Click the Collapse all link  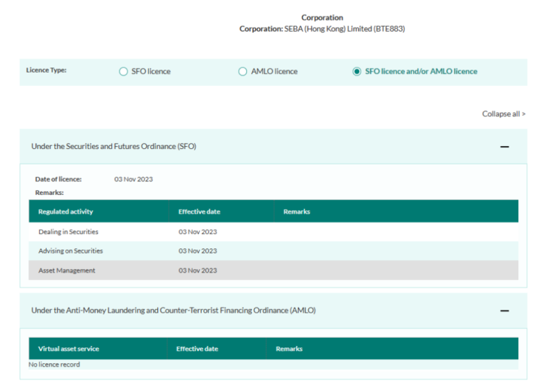(503, 114)
